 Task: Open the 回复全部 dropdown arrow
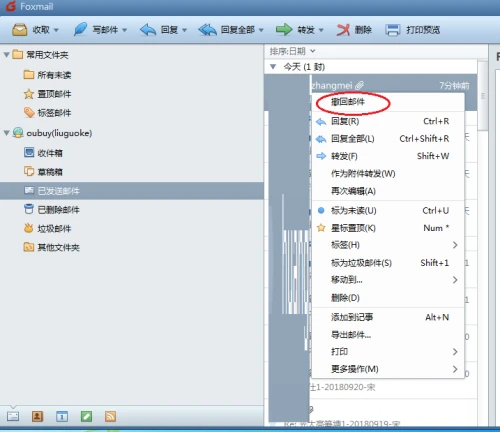tap(261, 30)
